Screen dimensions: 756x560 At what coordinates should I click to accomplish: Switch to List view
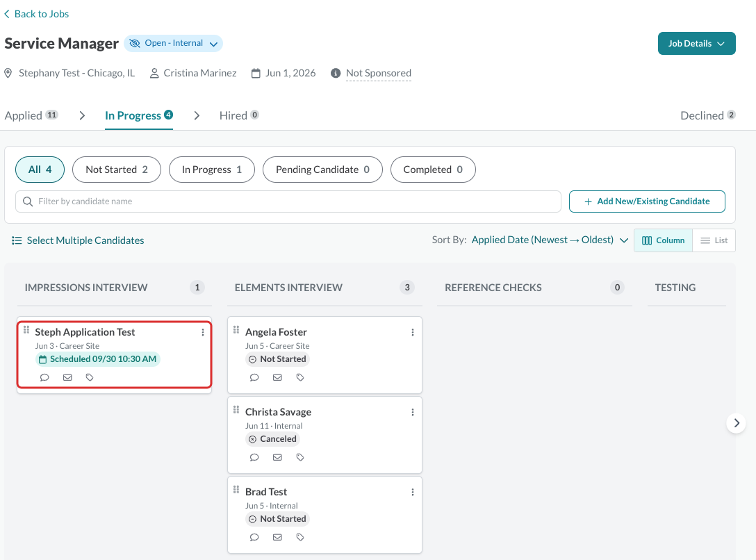(714, 240)
